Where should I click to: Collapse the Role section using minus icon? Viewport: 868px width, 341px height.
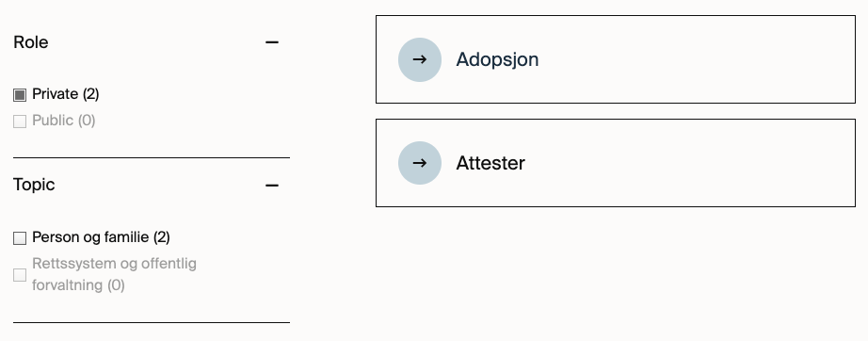click(x=272, y=42)
